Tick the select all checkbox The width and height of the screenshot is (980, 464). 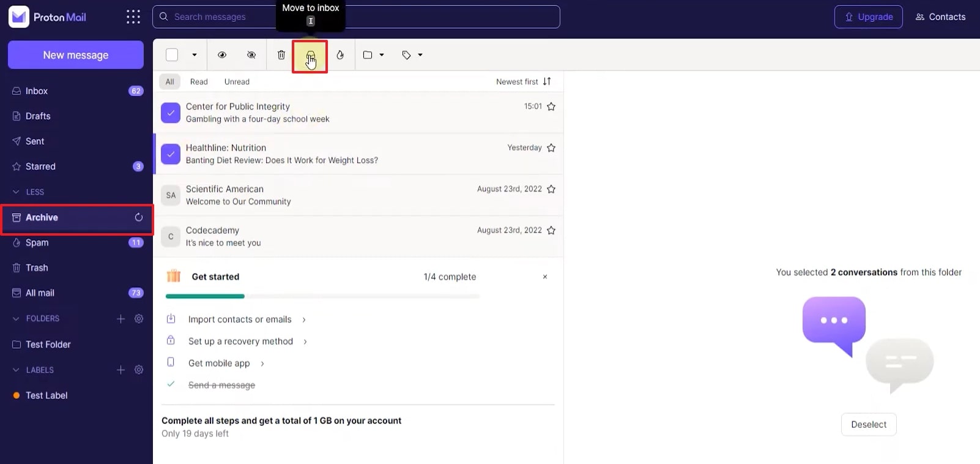[x=172, y=55]
